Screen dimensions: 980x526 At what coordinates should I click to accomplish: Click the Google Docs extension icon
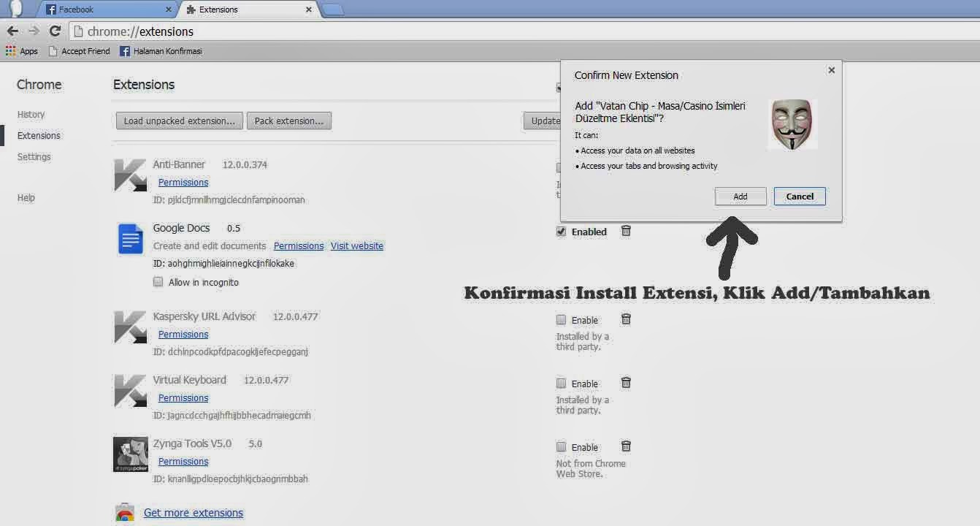coord(131,239)
